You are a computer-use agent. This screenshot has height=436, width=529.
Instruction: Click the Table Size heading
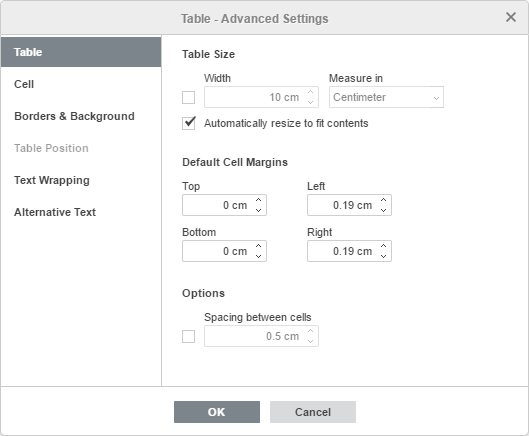click(x=208, y=54)
